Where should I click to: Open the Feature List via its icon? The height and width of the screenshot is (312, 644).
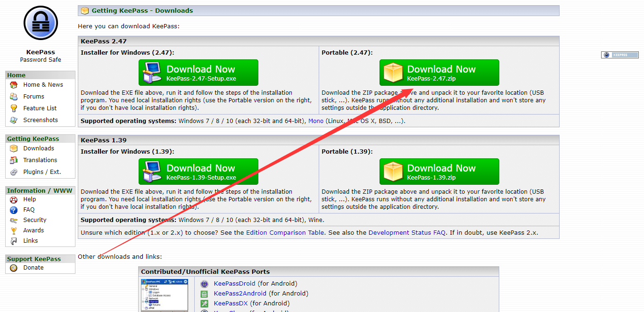click(x=15, y=108)
